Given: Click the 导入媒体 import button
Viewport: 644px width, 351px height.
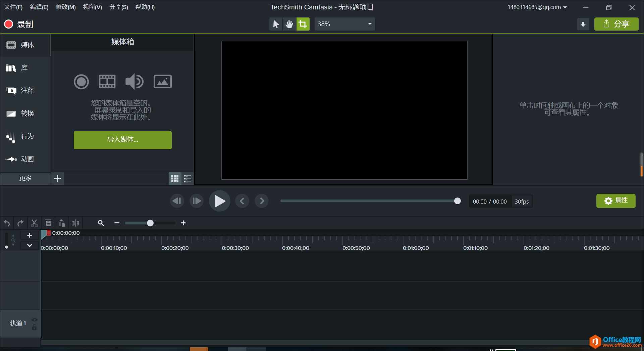Looking at the screenshot, I should (123, 140).
